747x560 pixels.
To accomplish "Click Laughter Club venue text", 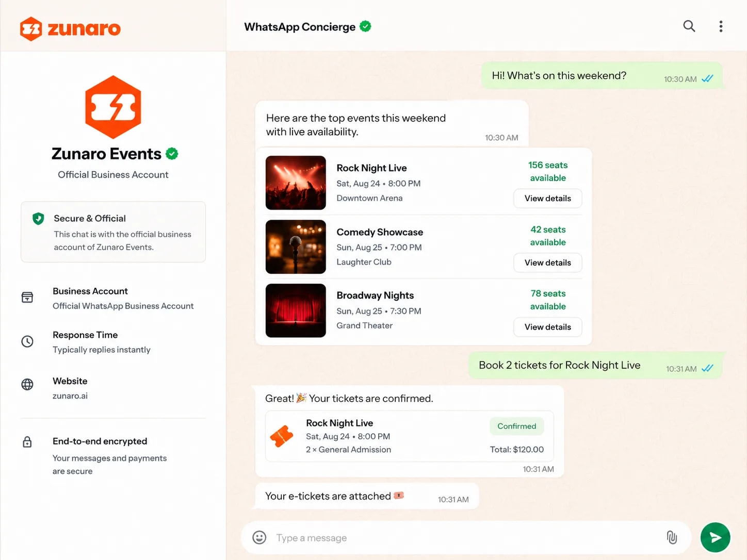I will coord(364,262).
